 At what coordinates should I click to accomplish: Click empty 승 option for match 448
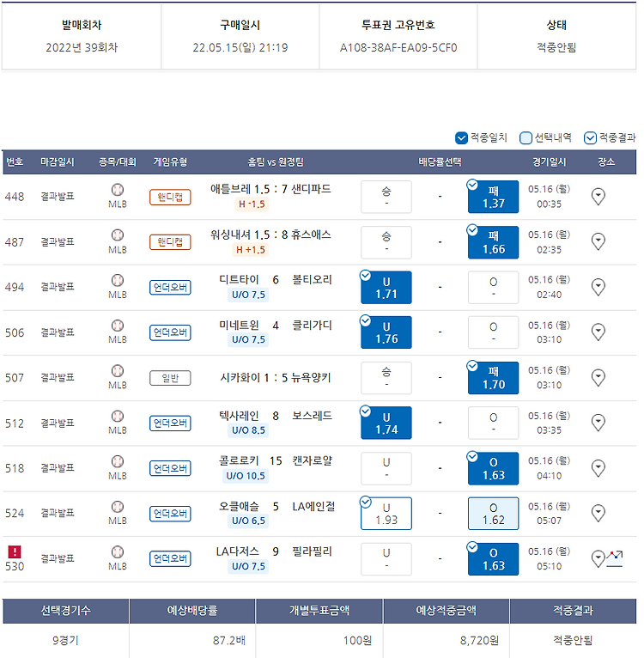[x=386, y=197]
